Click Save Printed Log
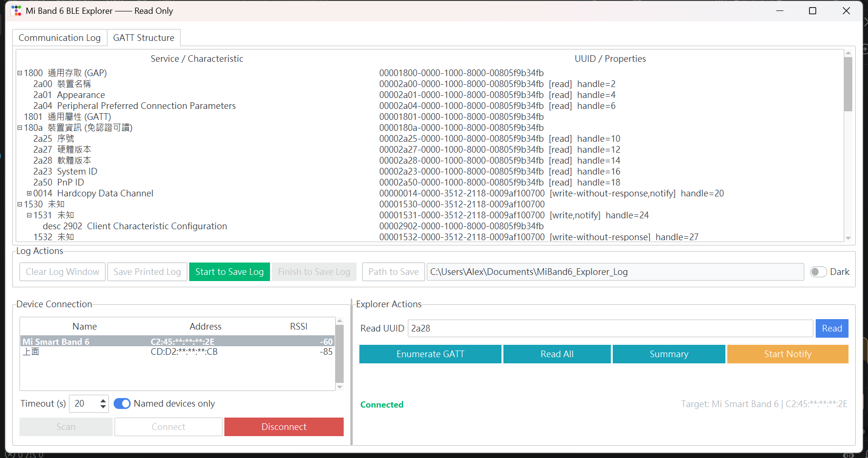This screenshot has width=868, height=458. (147, 272)
